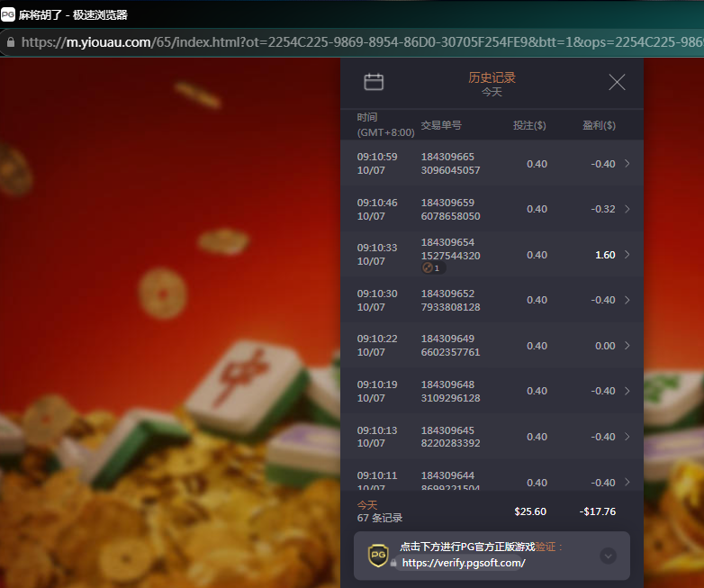Click the free spin badge on 09:10:33 record

[x=433, y=268]
